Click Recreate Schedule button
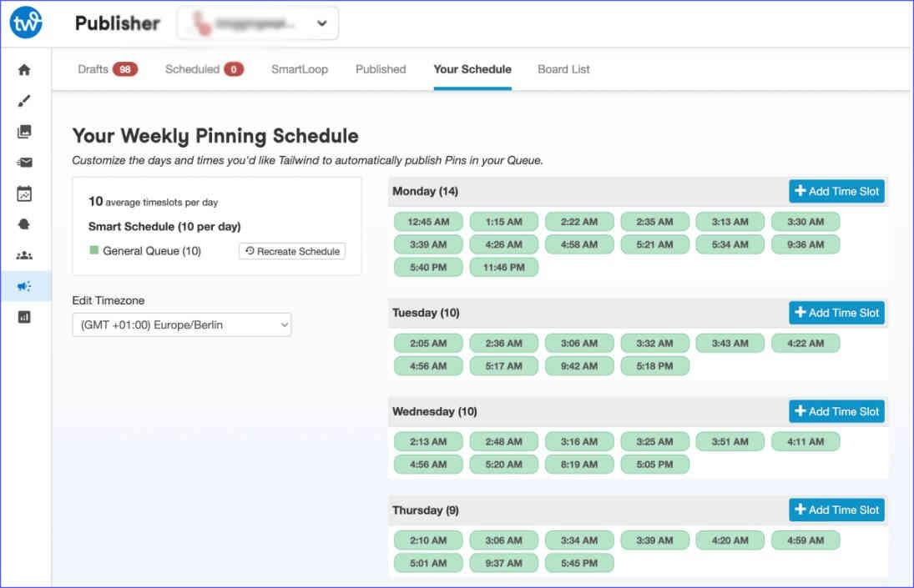Viewport: 914px width, 588px height. 291,251
